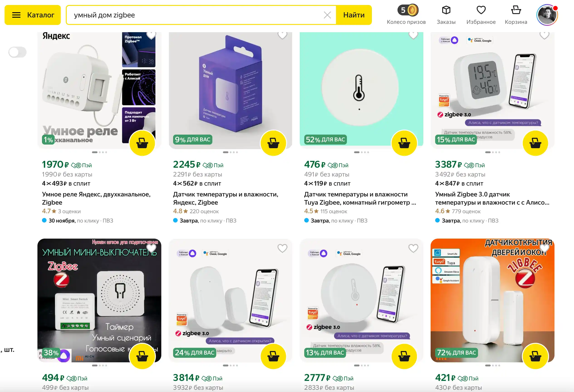Click the Найти search button
574x392 pixels.
[x=354, y=15]
